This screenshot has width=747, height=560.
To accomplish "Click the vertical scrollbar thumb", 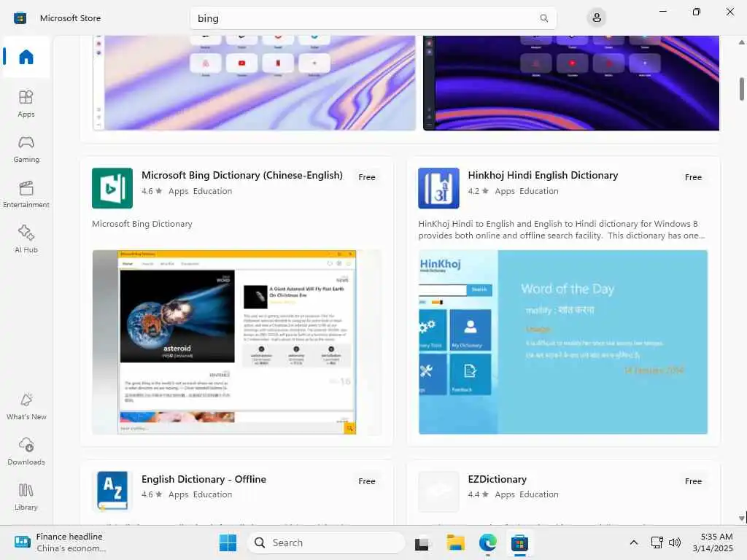I will [x=742, y=89].
